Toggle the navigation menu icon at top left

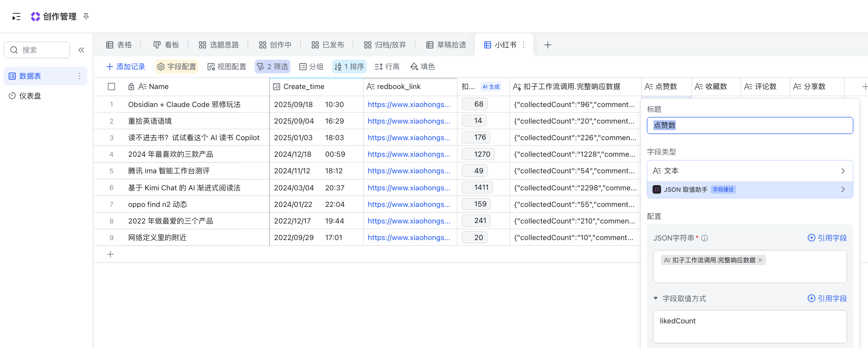[17, 17]
